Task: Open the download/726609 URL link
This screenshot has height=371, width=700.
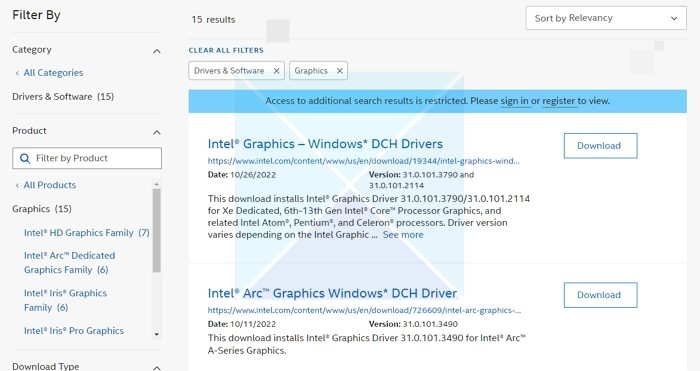Action: click(364, 310)
